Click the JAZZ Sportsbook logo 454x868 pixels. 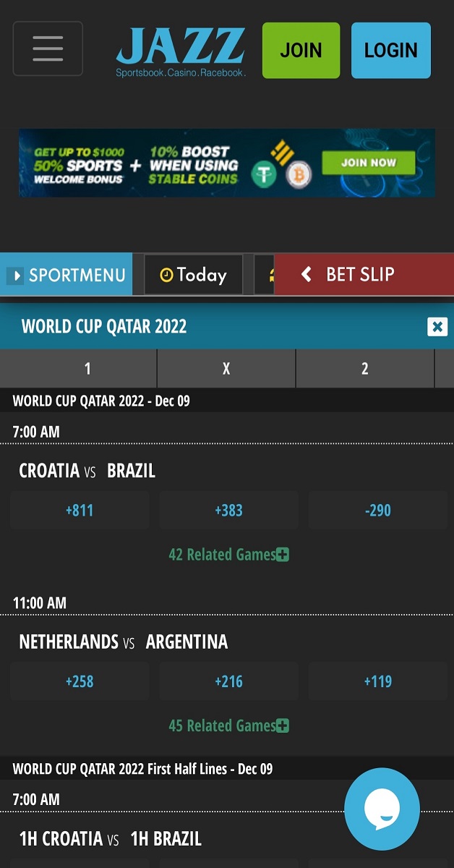pos(181,52)
